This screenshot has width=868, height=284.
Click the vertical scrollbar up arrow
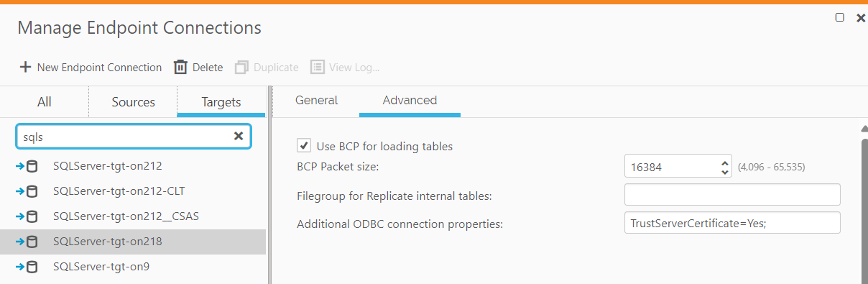click(x=864, y=129)
